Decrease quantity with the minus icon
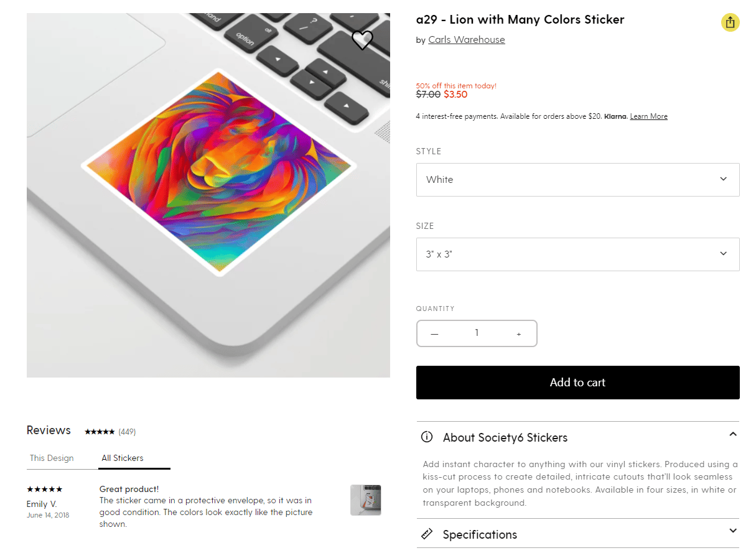Viewport: 756px width, 553px height. (x=434, y=334)
